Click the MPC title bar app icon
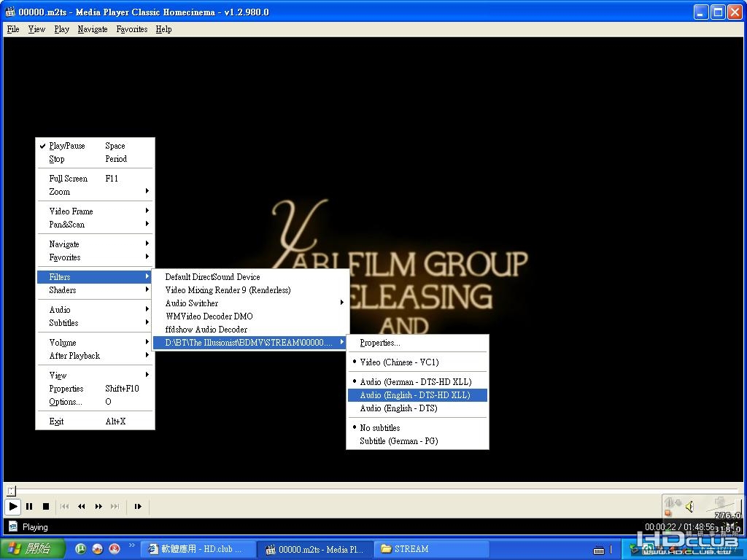747x560 pixels. 10,12
